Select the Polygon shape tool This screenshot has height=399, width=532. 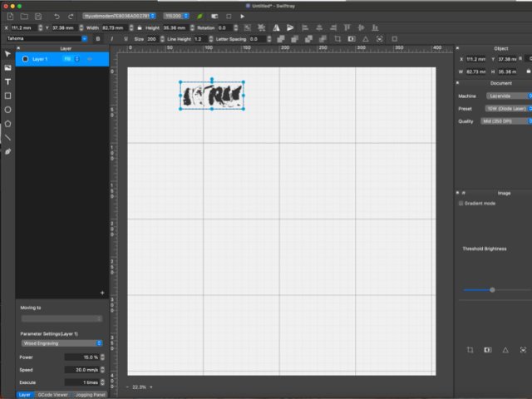click(7, 123)
